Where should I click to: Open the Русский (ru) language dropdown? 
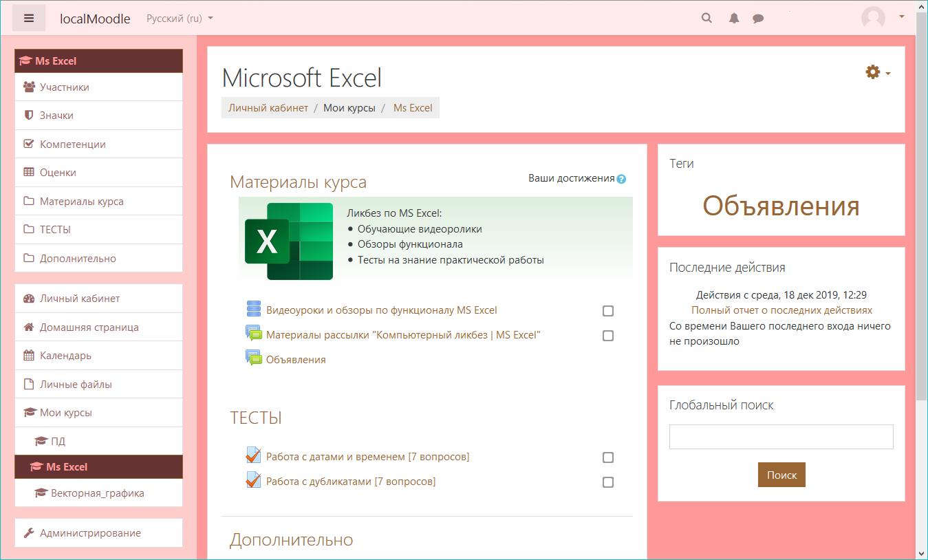pos(180,19)
